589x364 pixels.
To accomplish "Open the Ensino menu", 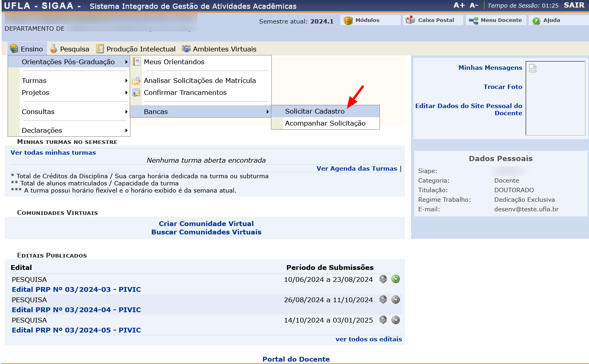I will tap(27, 49).
